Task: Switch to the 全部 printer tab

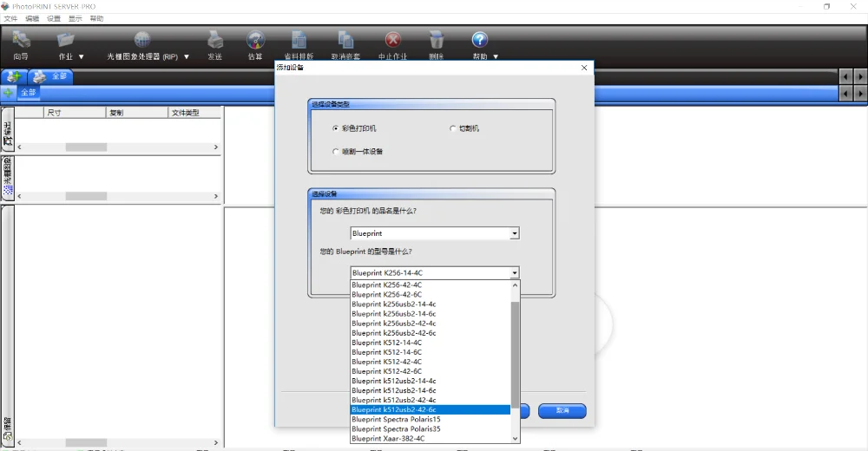Action: 50,76
